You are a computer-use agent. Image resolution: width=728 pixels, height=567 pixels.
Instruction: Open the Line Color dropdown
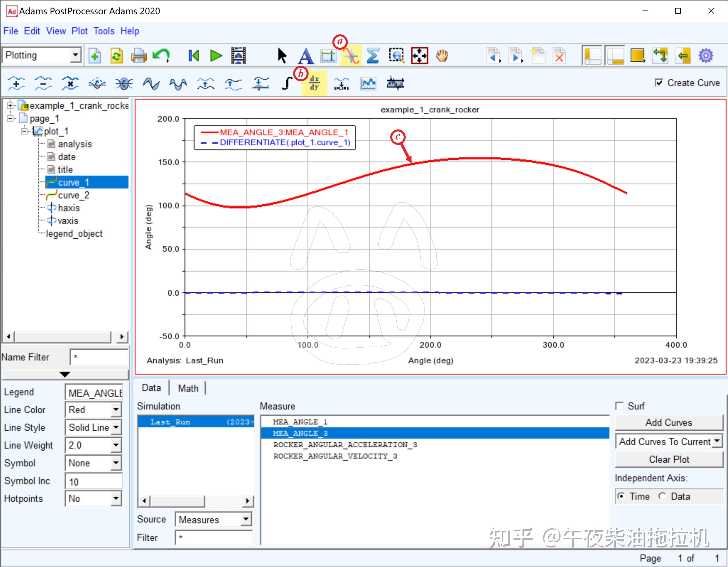(116, 410)
